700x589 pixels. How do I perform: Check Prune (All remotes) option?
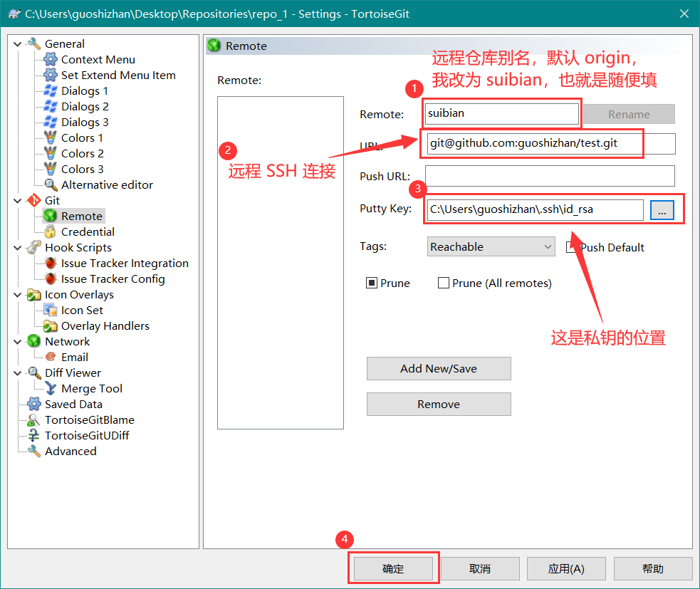[x=444, y=283]
